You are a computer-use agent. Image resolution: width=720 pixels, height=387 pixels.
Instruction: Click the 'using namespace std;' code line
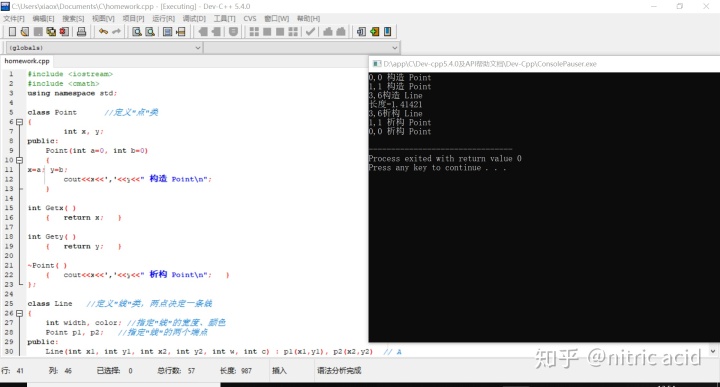pos(72,93)
